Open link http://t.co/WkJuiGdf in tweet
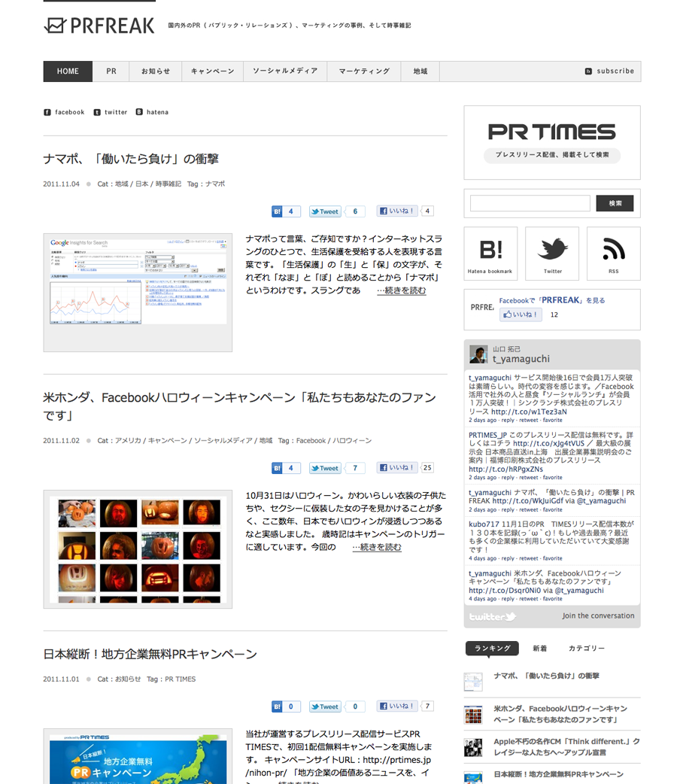The image size is (677, 784). pos(527,500)
